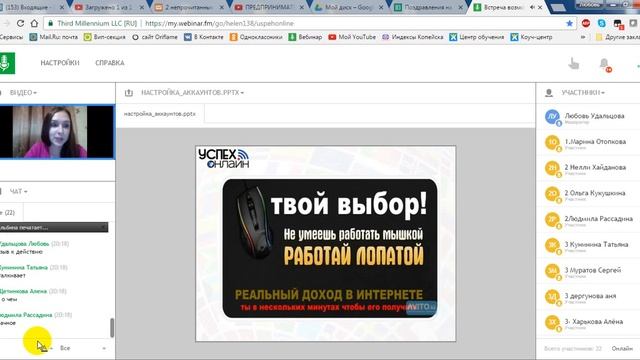Click the browser home button
Viewport: 640px width, 360px height.
click(x=34, y=23)
